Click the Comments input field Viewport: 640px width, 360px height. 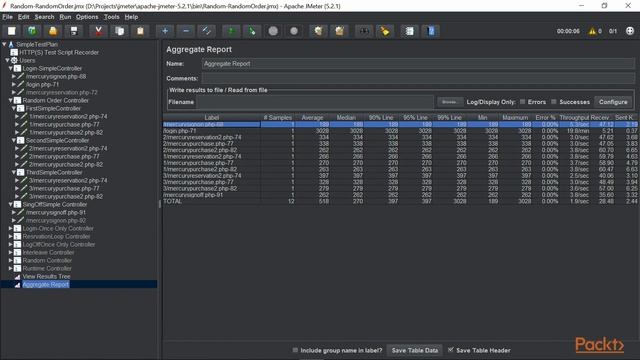pyautogui.click(x=418, y=78)
